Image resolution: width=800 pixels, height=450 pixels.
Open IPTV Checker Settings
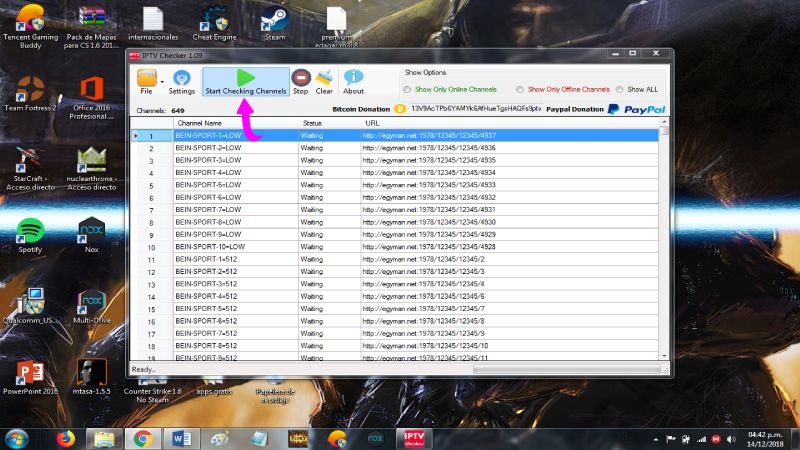[182, 82]
